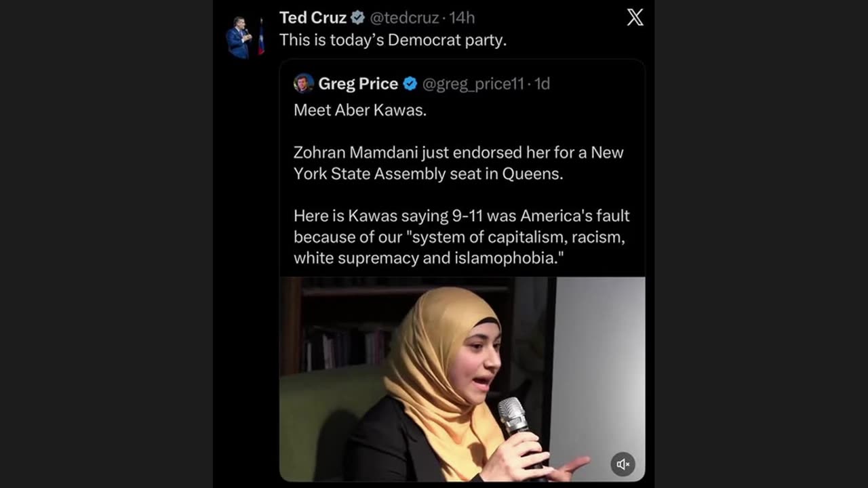Open the Ted Cruz display name
Screen dimensions: 868x488
tap(313, 18)
